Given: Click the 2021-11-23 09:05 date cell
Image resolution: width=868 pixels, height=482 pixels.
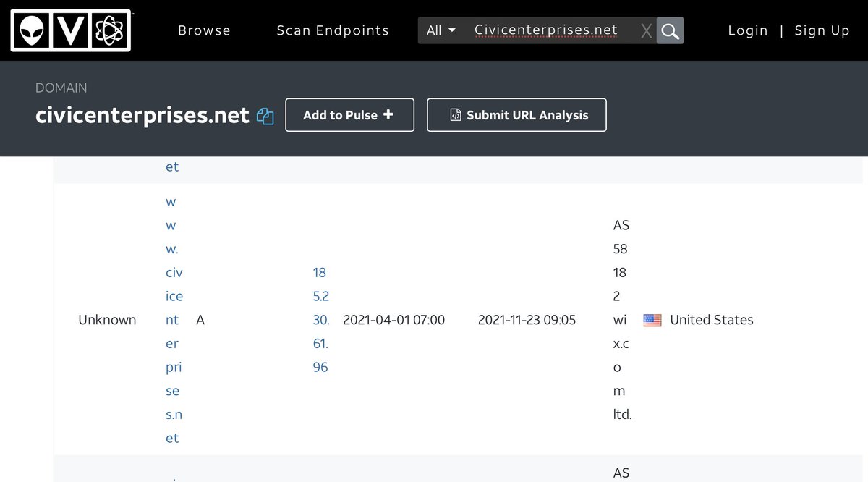Looking at the screenshot, I should pos(527,320).
